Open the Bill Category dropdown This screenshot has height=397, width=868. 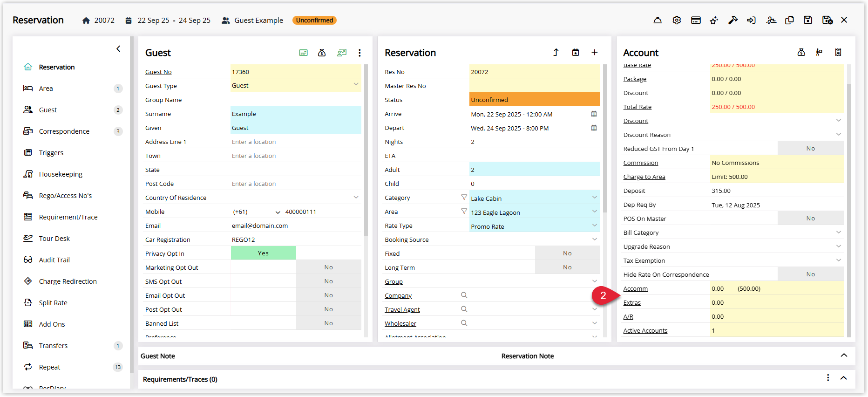pos(839,233)
